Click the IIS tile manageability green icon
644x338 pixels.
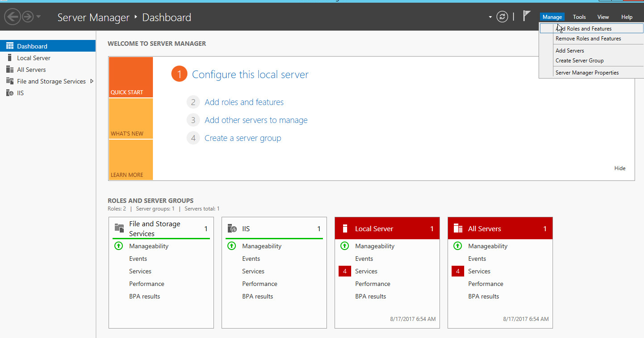tap(231, 246)
